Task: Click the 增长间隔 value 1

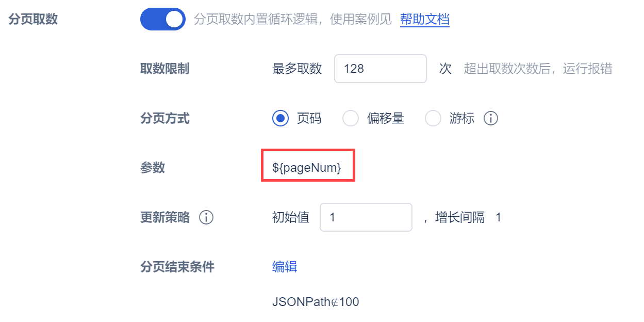Action: click(498, 218)
